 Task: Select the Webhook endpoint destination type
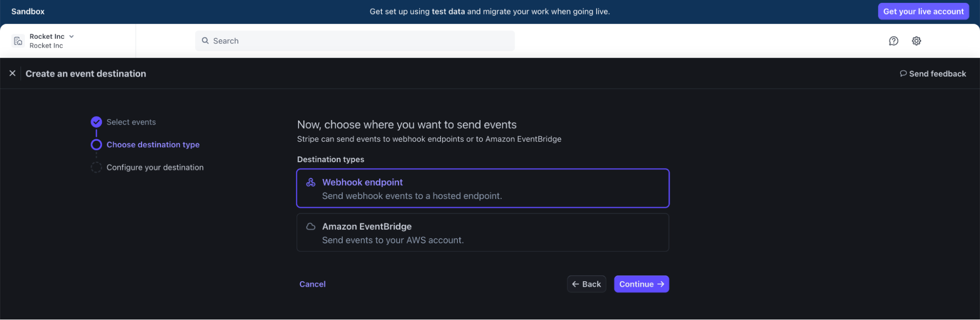482,189
